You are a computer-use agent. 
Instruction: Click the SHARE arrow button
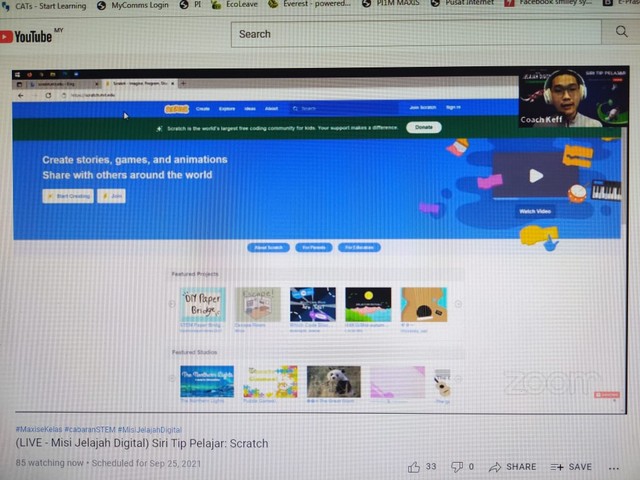coord(512,467)
